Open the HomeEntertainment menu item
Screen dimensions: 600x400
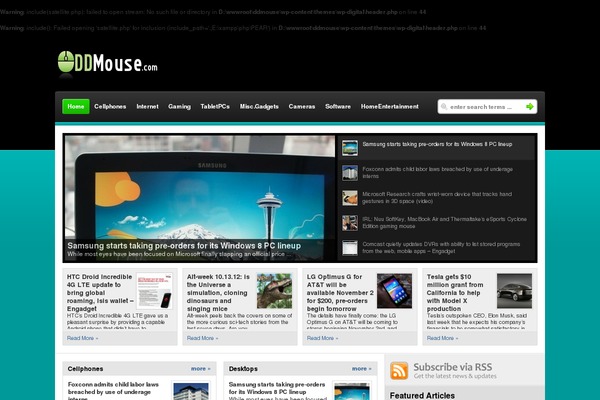pyautogui.click(x=390, y=106)
